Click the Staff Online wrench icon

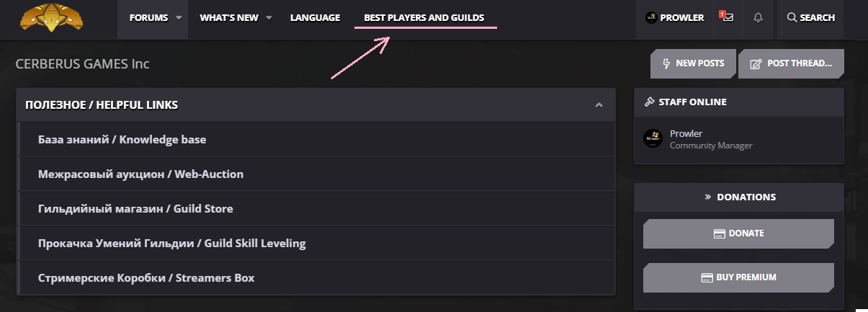(649, 102)
